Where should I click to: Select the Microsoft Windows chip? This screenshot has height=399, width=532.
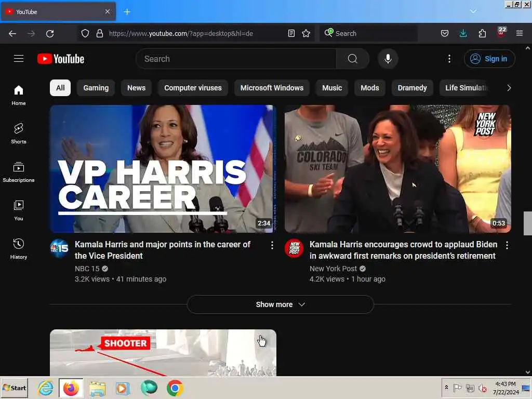coord(272,88)
